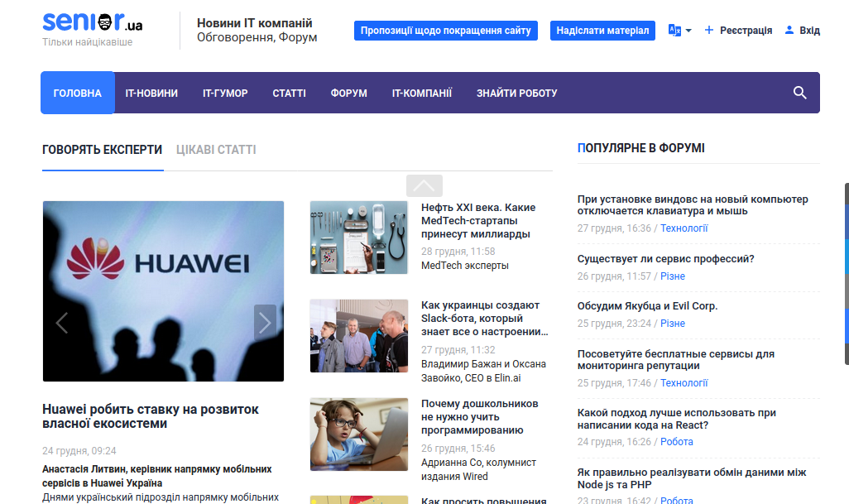Click the senior.ua logo

93,23
